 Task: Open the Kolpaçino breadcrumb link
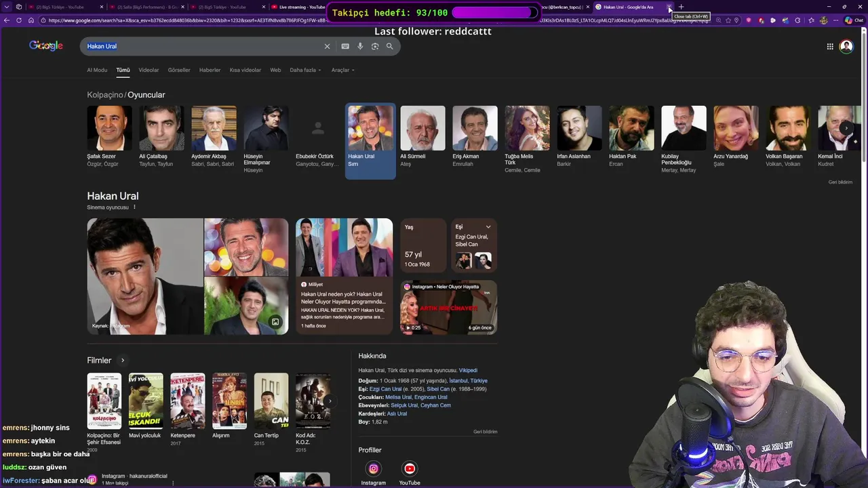105,95
